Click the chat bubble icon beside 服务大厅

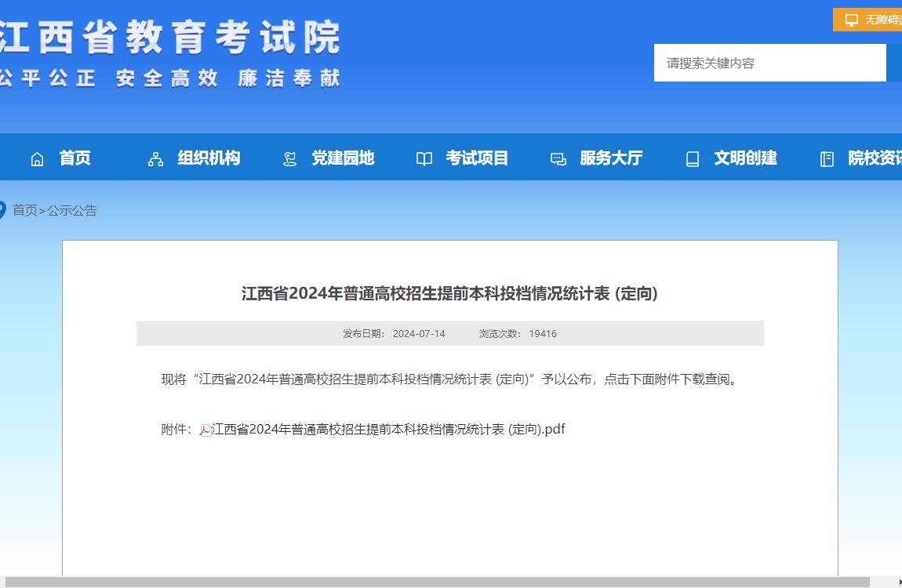(x=558, y=158)
